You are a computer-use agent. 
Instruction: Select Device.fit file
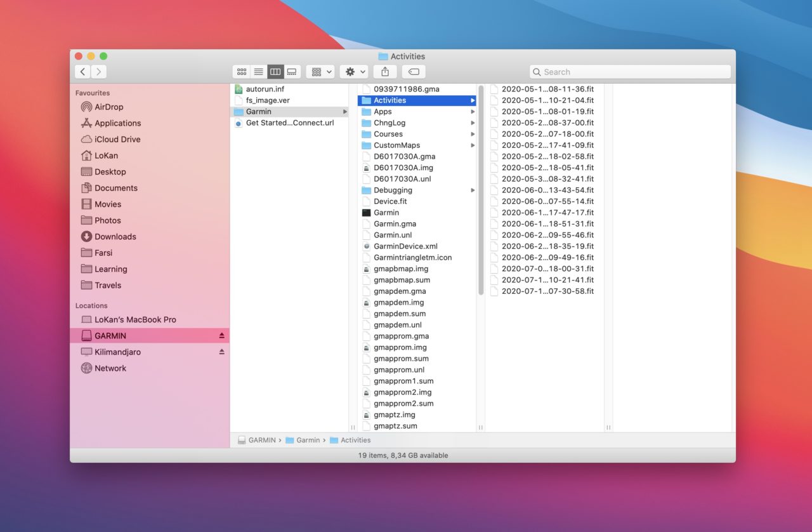coord(417,201)
